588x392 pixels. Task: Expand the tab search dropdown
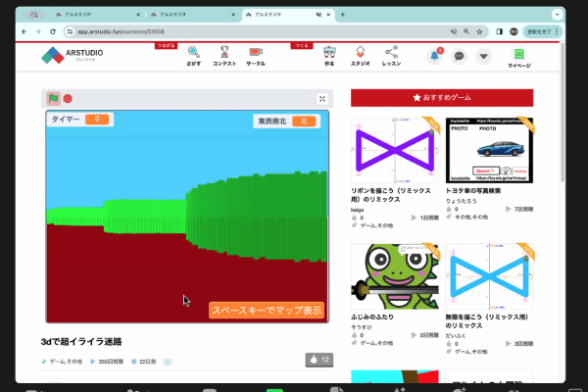point(558,15)
